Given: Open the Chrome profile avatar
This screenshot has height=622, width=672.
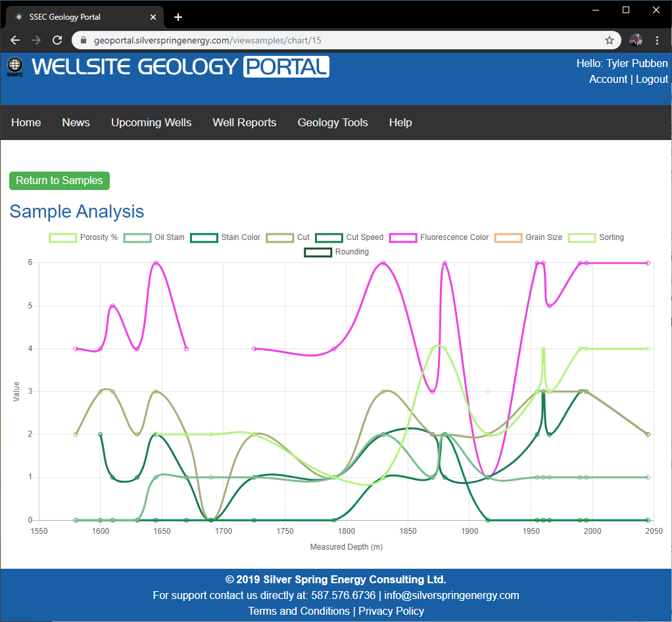Looking at the screenshot, I should [636, 40].
